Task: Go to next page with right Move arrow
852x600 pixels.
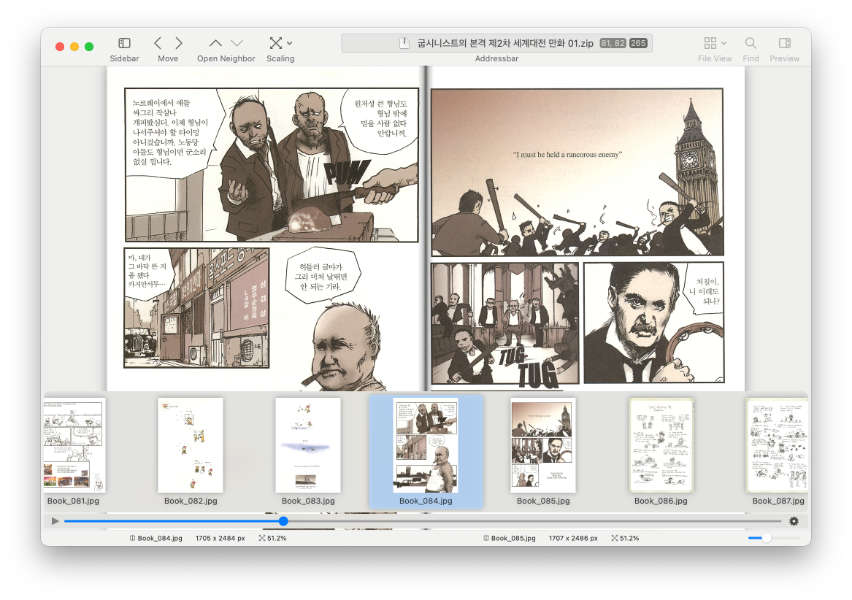Action: 177,42
